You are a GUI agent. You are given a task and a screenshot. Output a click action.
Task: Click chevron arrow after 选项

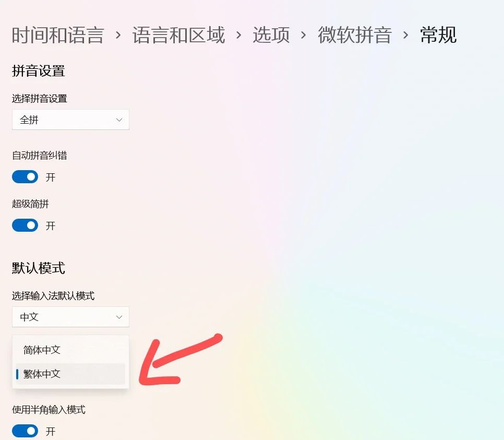(x=303, y=35)
